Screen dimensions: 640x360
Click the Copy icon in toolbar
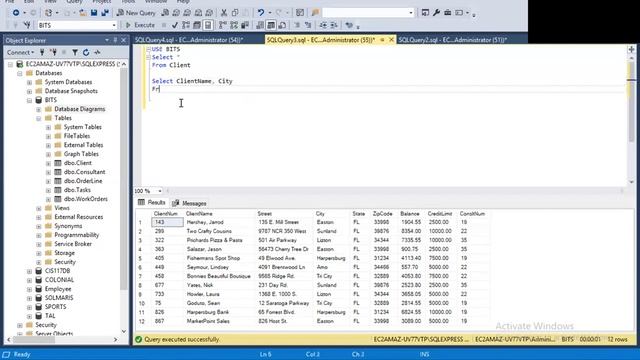click(x=235, y=13)
